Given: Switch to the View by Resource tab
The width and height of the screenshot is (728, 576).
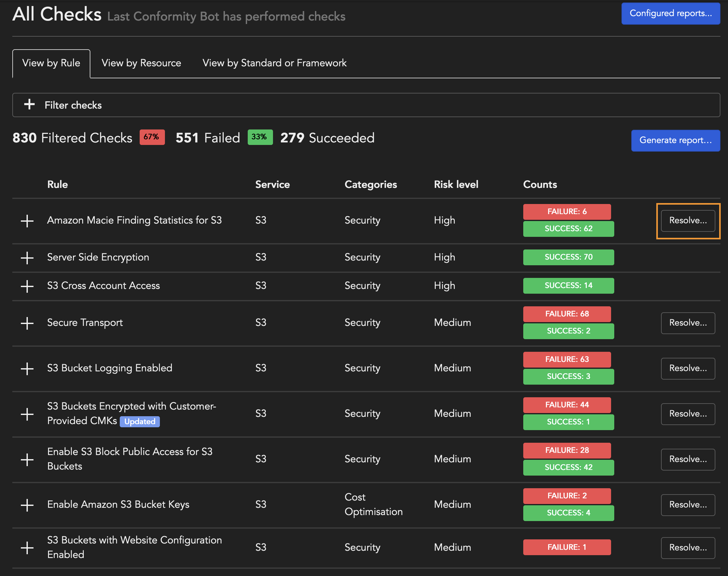Looking at the screenshot, I should (x=141, y=63).
